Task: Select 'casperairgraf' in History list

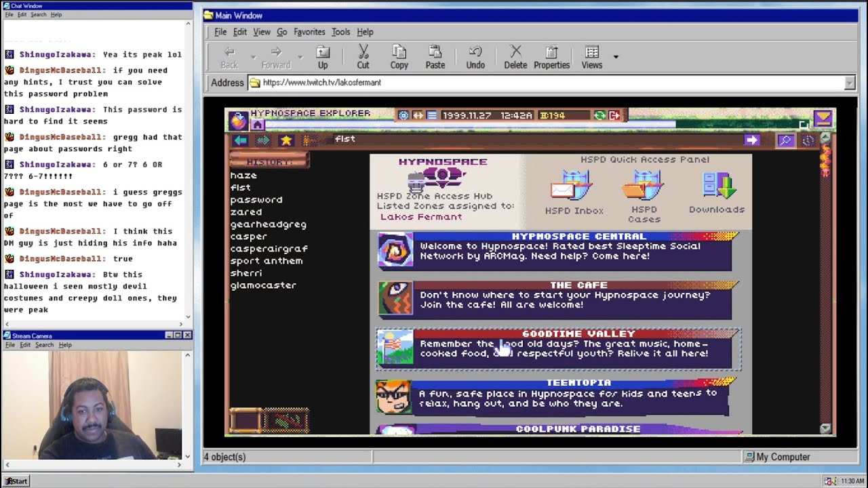Action: pyautogui.click(x=269, y=249)
